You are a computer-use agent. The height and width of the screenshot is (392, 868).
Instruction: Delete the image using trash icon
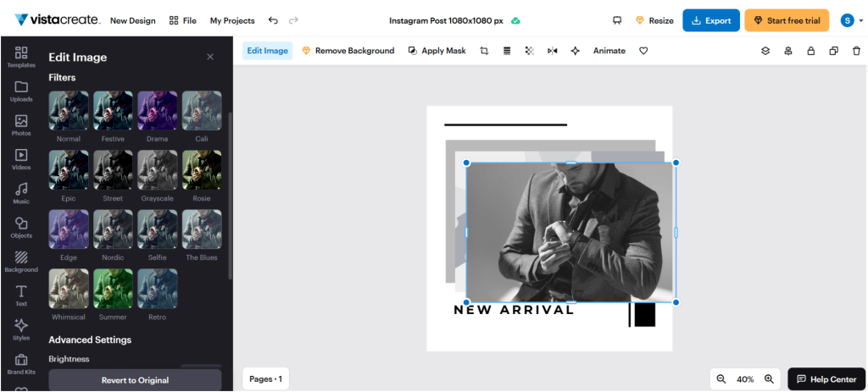tap(855, 51)
